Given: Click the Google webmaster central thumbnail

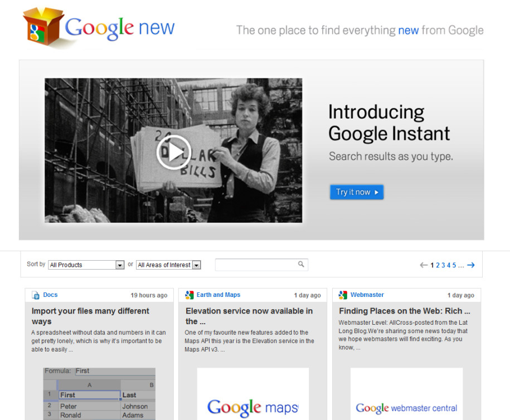Looking at the screenshot, I should 406,394.
